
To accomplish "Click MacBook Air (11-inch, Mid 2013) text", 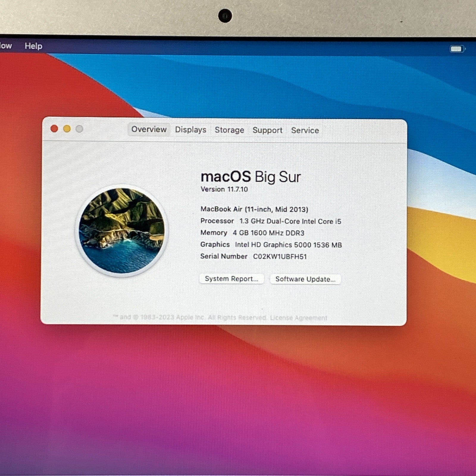I will (x=254, y=209).
